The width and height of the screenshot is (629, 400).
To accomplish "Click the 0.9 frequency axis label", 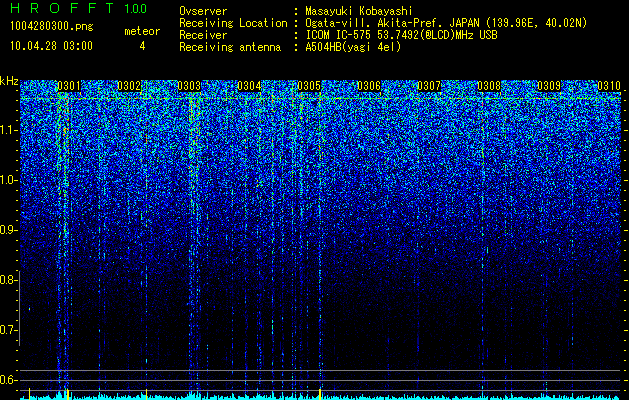I will [9, 230].
